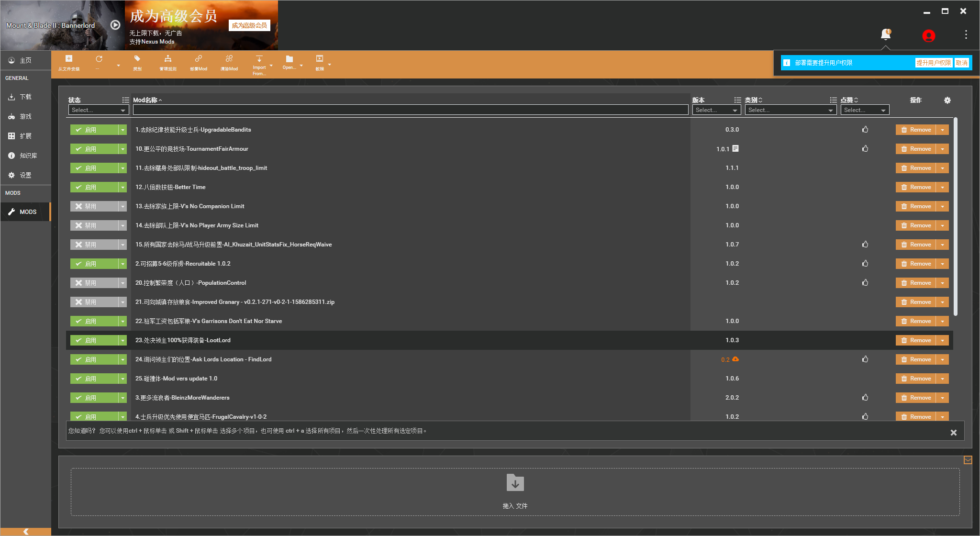
Task: Open 下载 downloads in sidebar
Action: click(x=25, y=97)
